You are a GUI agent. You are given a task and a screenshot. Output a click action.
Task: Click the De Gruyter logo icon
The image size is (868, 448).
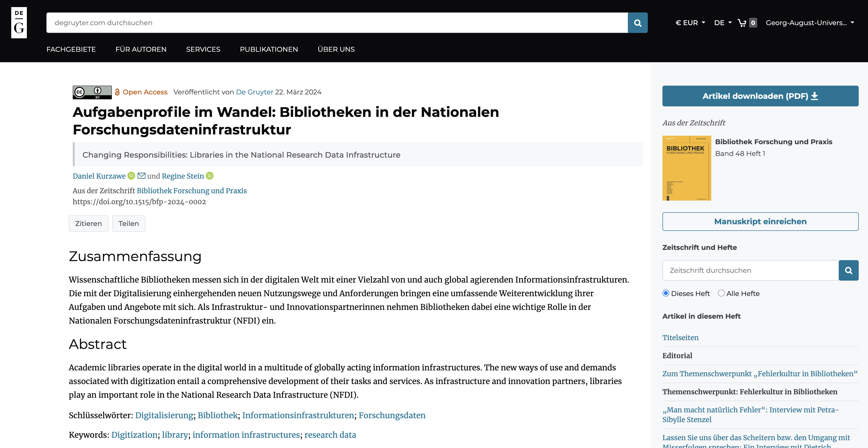(x=19, y=22)
